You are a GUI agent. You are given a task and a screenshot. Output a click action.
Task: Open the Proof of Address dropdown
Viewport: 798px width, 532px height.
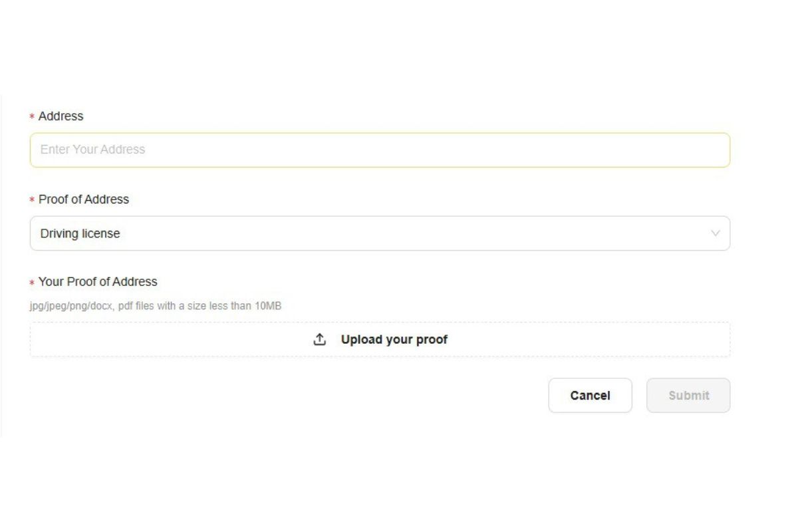[379, 233]
